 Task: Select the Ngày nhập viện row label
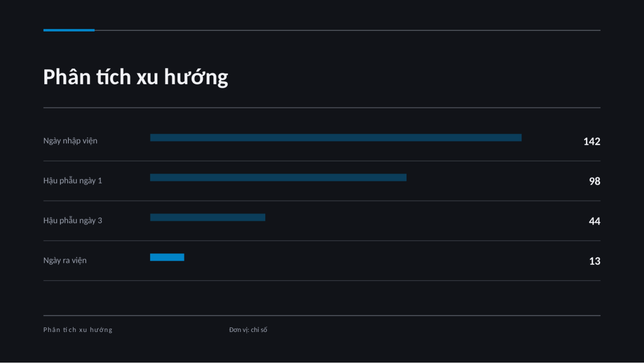(x=70, y=141)
